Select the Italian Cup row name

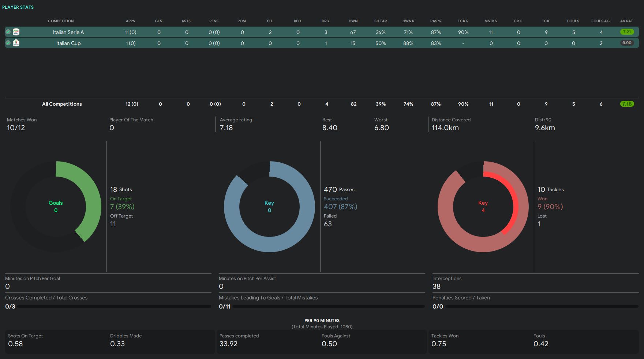(x=68, y=43)
